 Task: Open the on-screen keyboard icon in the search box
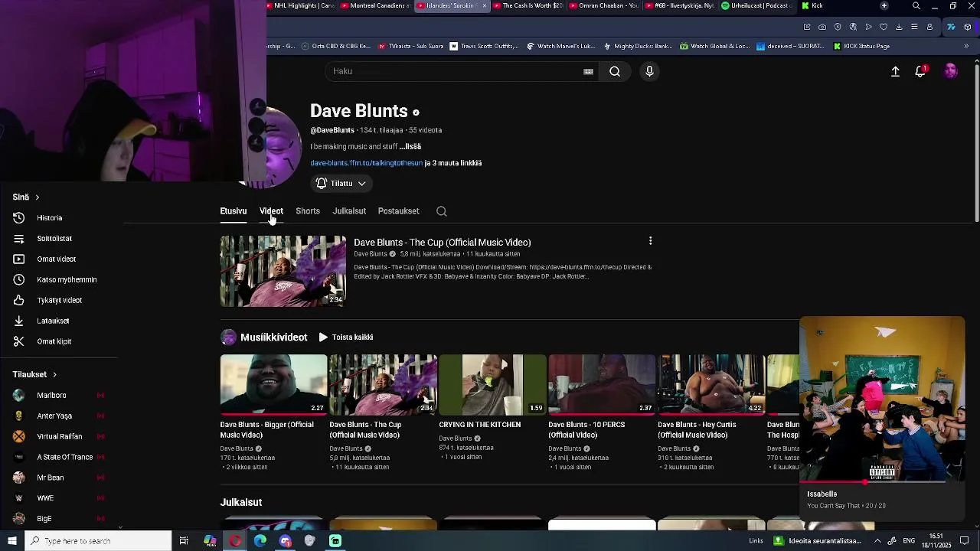588,71
